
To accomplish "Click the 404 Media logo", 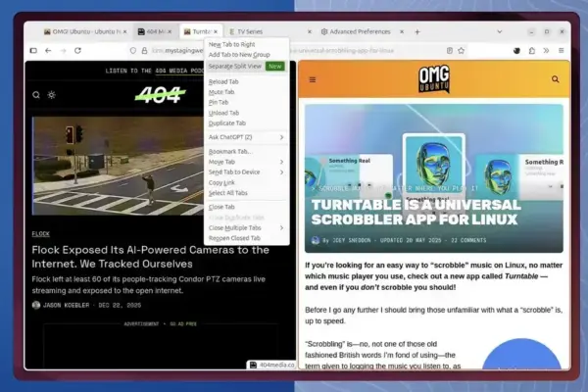I will point(160,95).
